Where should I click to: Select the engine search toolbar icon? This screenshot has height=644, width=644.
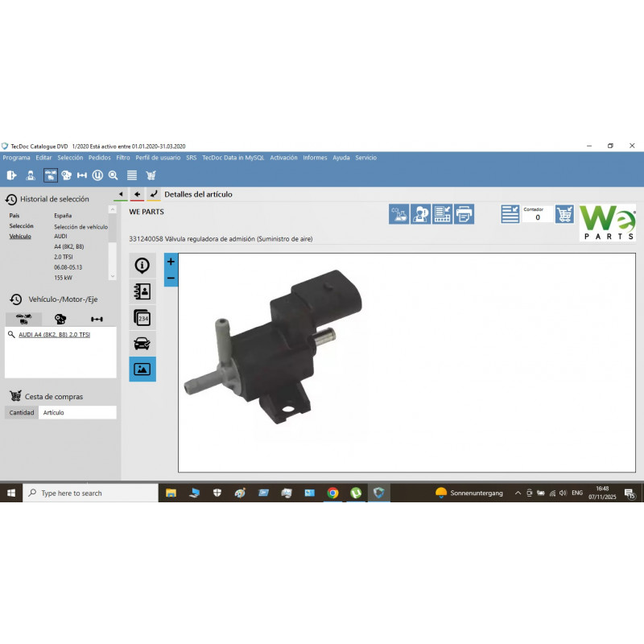click(68, 175)
